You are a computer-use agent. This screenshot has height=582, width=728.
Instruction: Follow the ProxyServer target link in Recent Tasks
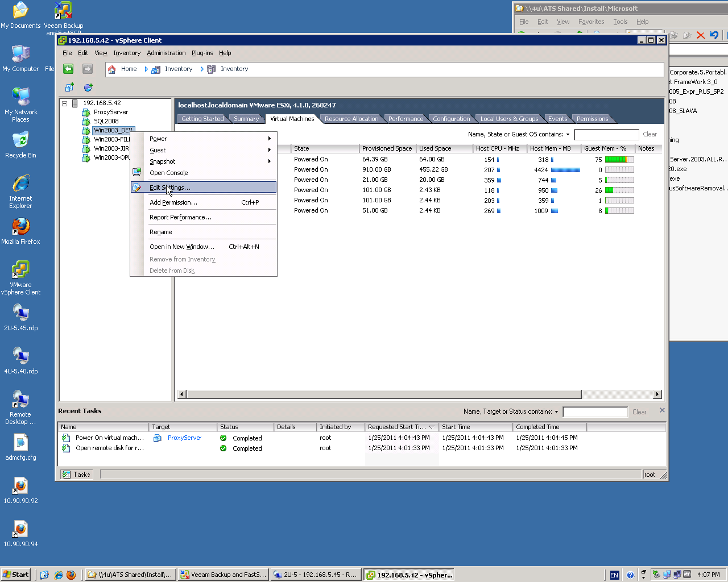point(184,438)
